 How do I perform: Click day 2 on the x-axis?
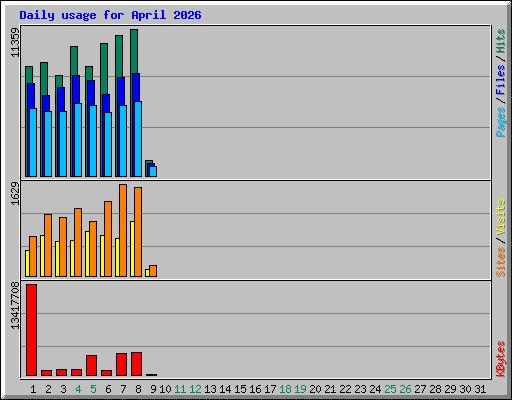point(48,389)
